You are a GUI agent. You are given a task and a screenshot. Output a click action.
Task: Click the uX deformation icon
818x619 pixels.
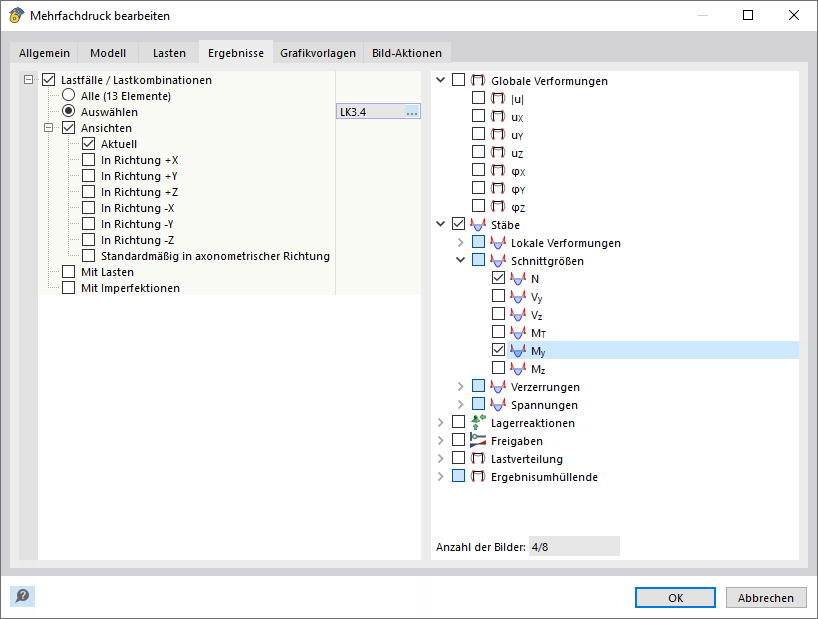pyautogui.click(x=498, y=116)
